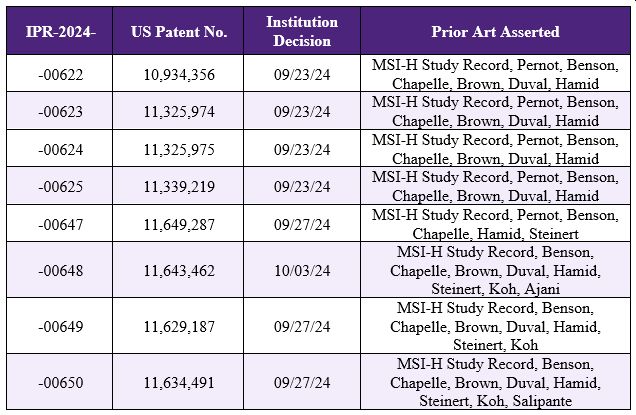
Task: Click the -00622 case number cell
Action: click(57, 74)
